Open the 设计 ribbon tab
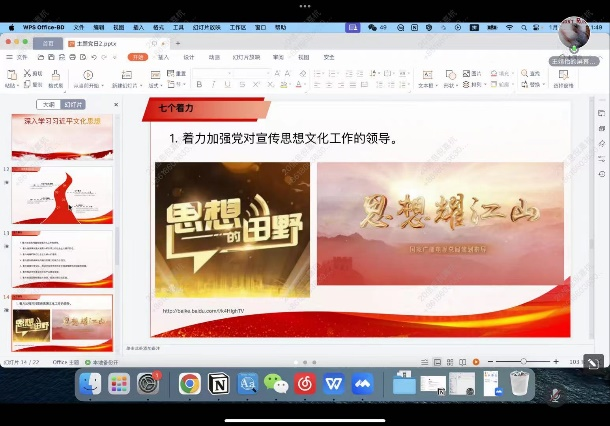This screenshot has height=426, width=610. [189, 58]
